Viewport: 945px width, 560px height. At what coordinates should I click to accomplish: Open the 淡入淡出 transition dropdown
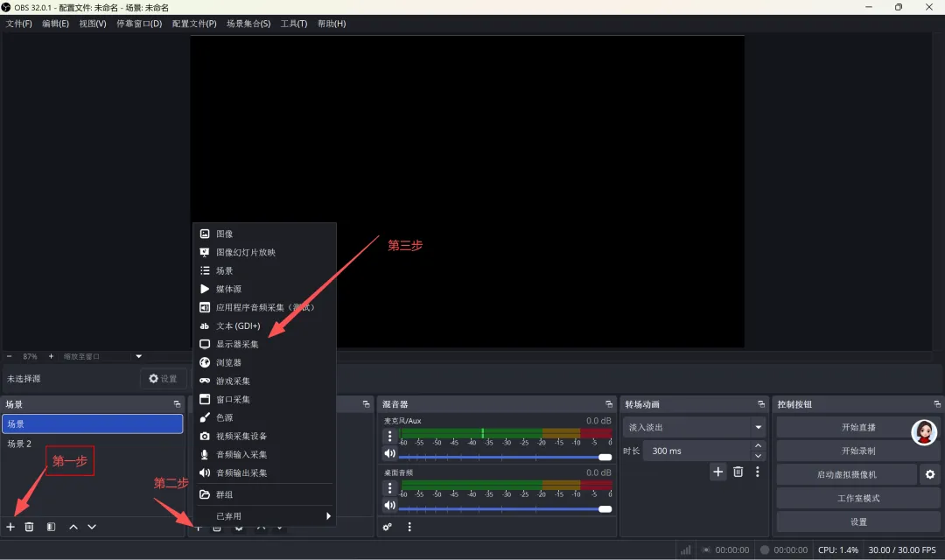click(x=694, y=427)
